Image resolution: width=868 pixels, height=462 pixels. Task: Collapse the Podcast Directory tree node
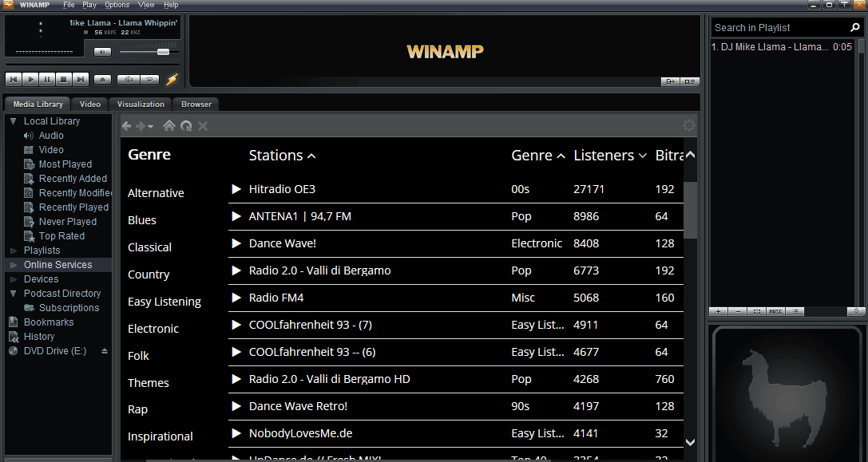tap(14, 294)
